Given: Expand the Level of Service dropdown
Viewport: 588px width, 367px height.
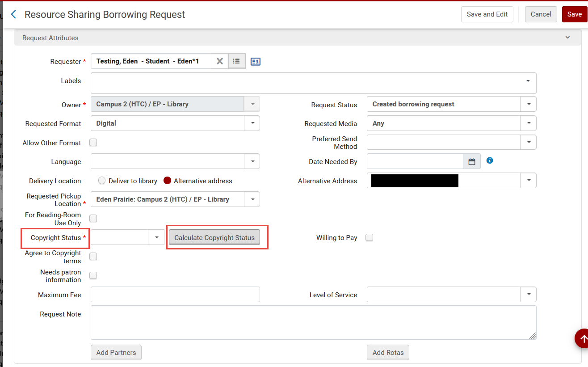Looking at the screenshot, I should (529, 295).
